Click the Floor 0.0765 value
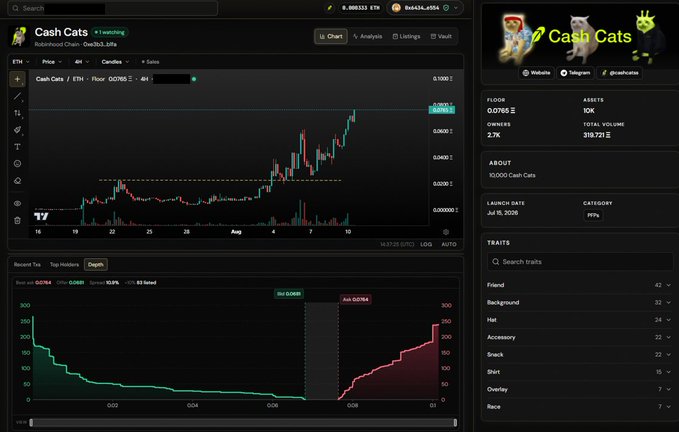This screenshot has height=432, width=679. (x=501, y=111)
